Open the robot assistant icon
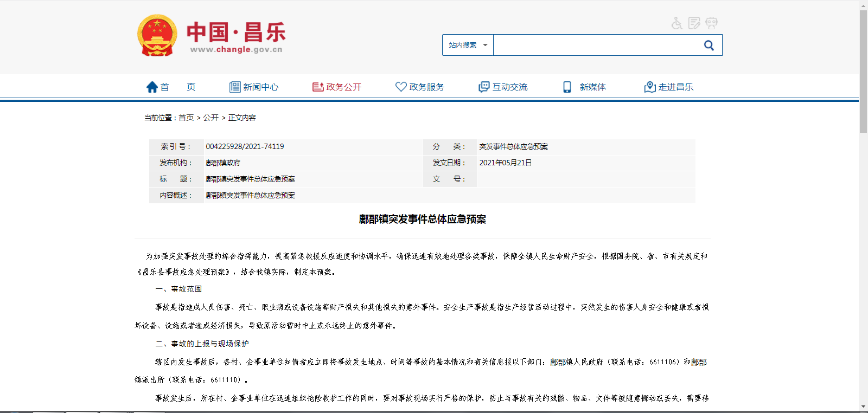The image size is (868, 413). [711, 23]
